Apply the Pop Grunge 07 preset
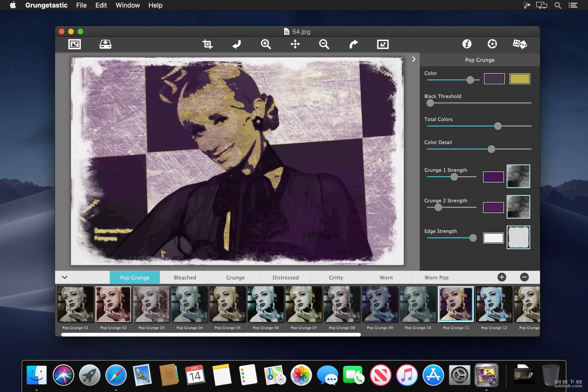The image size is (588, 392). tap(303, 304)
